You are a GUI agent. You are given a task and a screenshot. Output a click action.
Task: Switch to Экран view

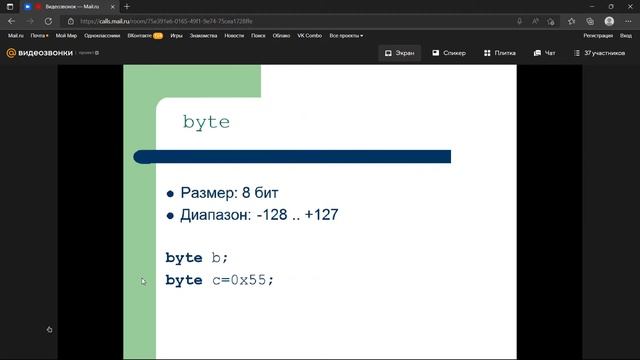click(x=400, y=53)
